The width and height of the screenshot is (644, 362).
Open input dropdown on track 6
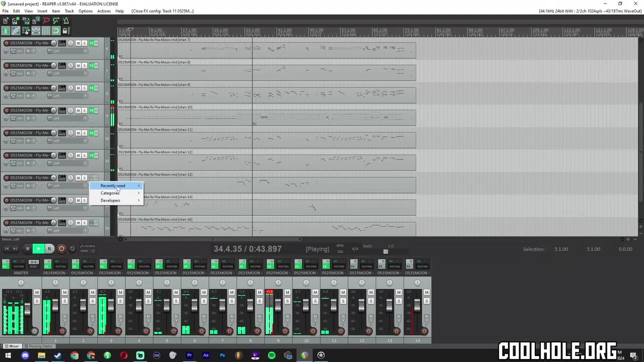(34, 51)
